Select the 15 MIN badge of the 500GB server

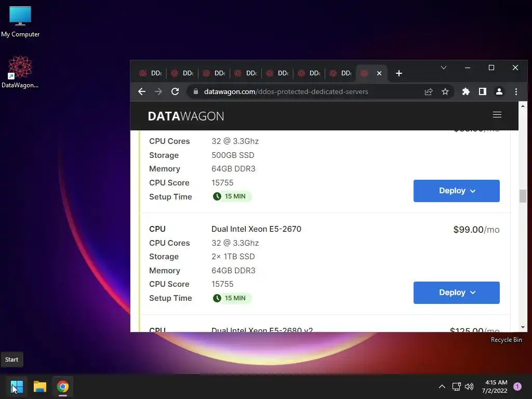(x=232, y=196)
